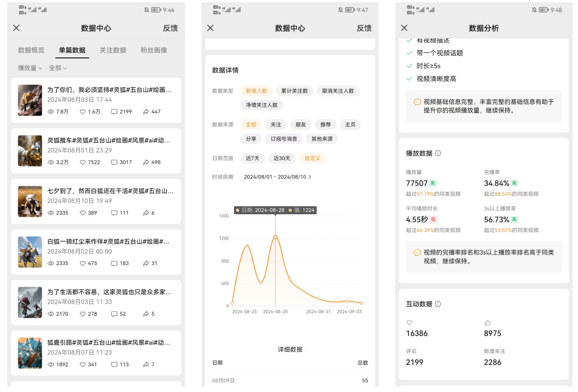
Task: Expand the 全部 filter dropdown
Action: click(58, 68)
